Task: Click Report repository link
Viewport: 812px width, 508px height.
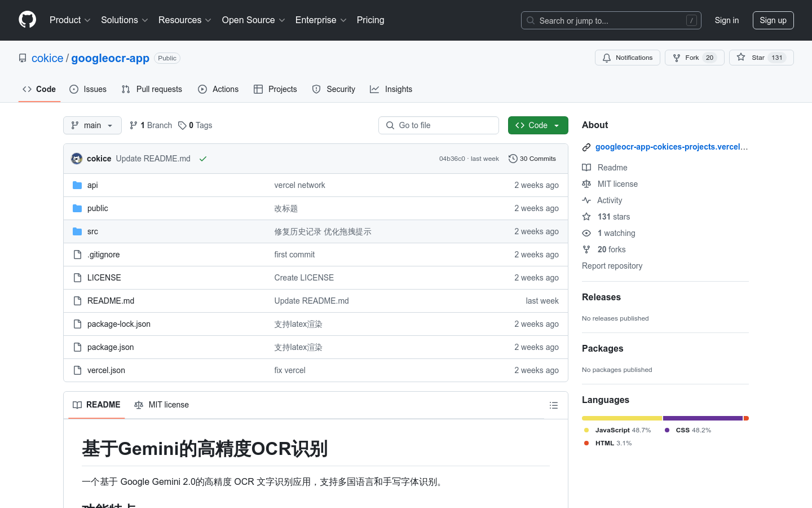Action: (612, 266)
